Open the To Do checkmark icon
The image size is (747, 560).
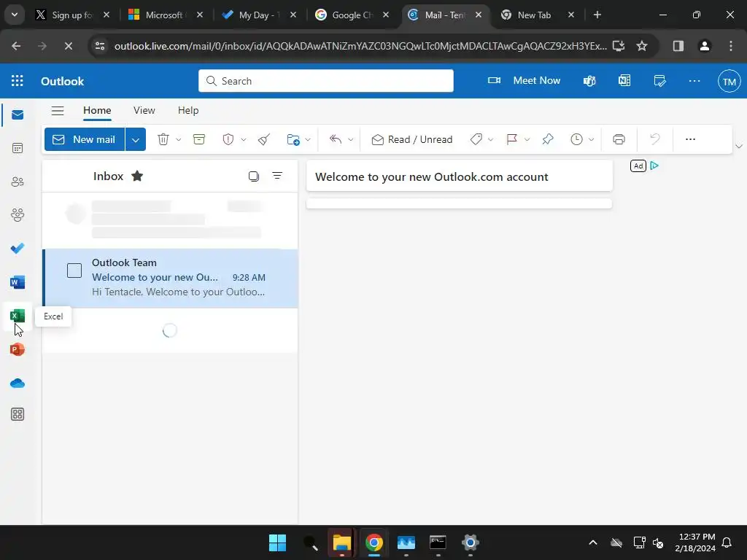click(18, 249)
